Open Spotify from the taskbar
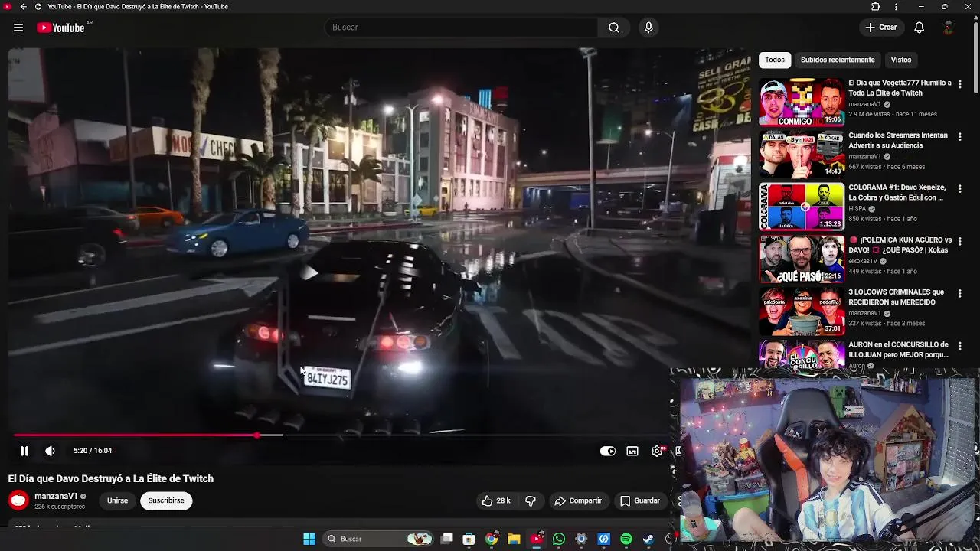 point(626,539)
